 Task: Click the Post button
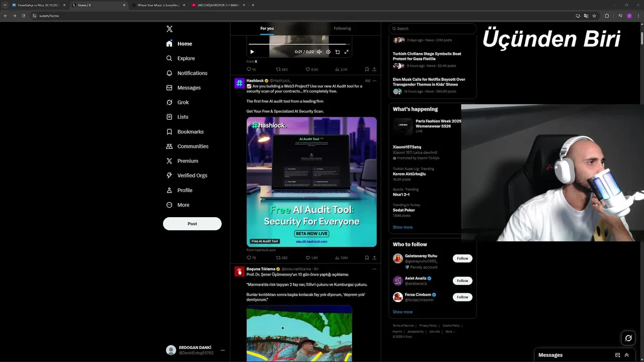point(192,224)
